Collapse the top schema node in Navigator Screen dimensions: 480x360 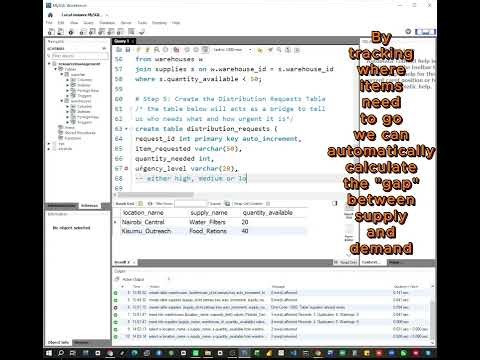[49, 64]
